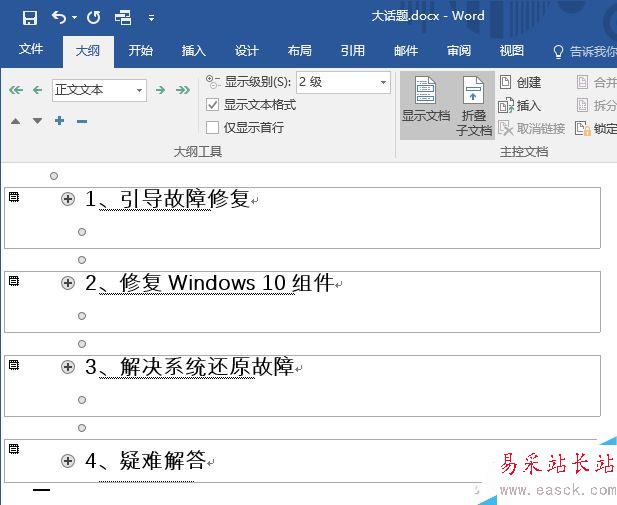Click the Promote single left arrow
The height and width of the screenshot is (505, 617).
(37, 90)
